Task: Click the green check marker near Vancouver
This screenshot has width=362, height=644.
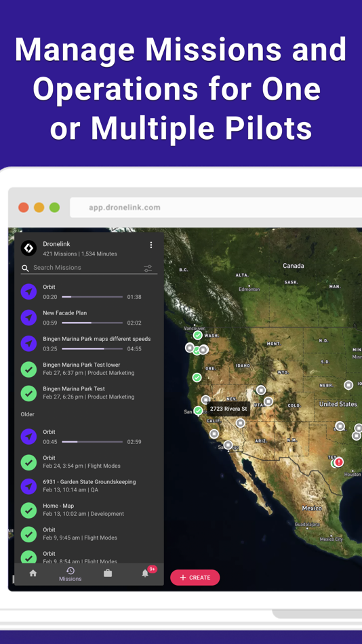Action: pyautogui.click(x=198, y=336)
